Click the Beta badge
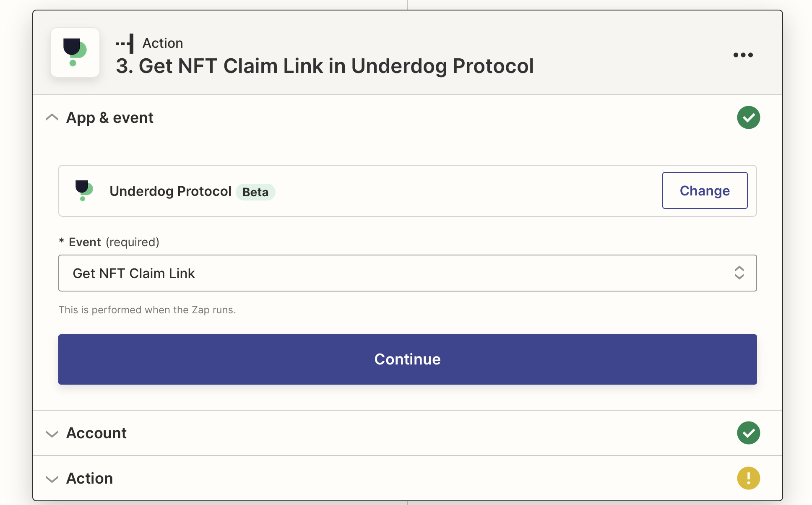Screen dimensions: 812x505 point(255,192)
